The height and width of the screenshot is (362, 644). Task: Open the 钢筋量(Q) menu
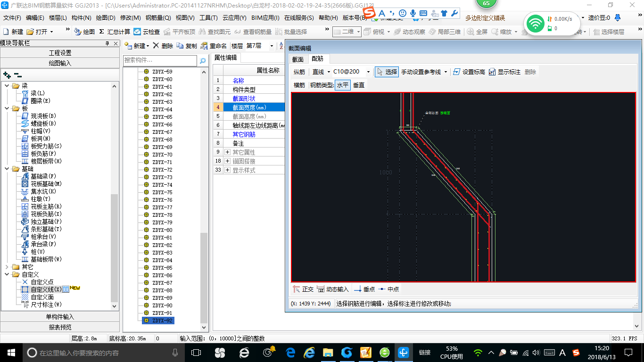(x=158, y=18)
